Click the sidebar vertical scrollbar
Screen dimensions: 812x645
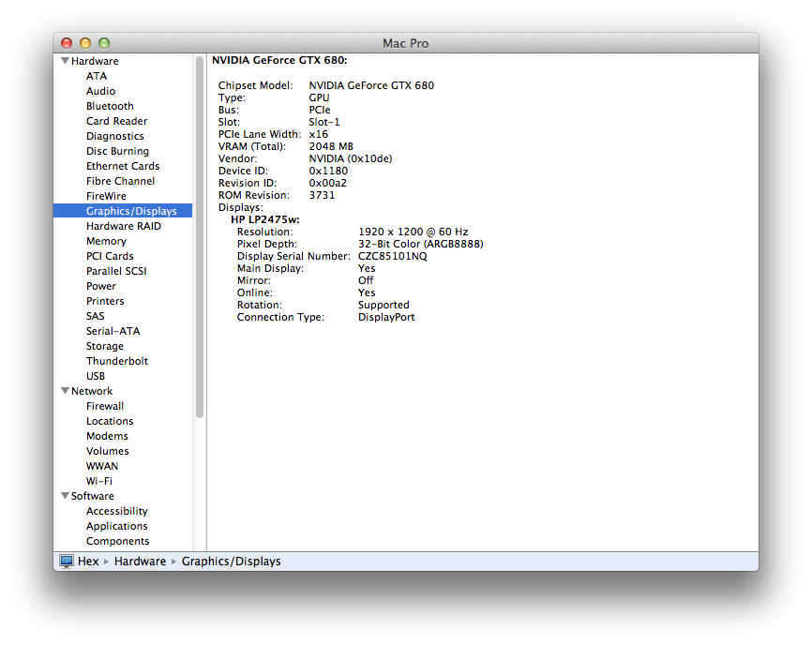point(200,237)
